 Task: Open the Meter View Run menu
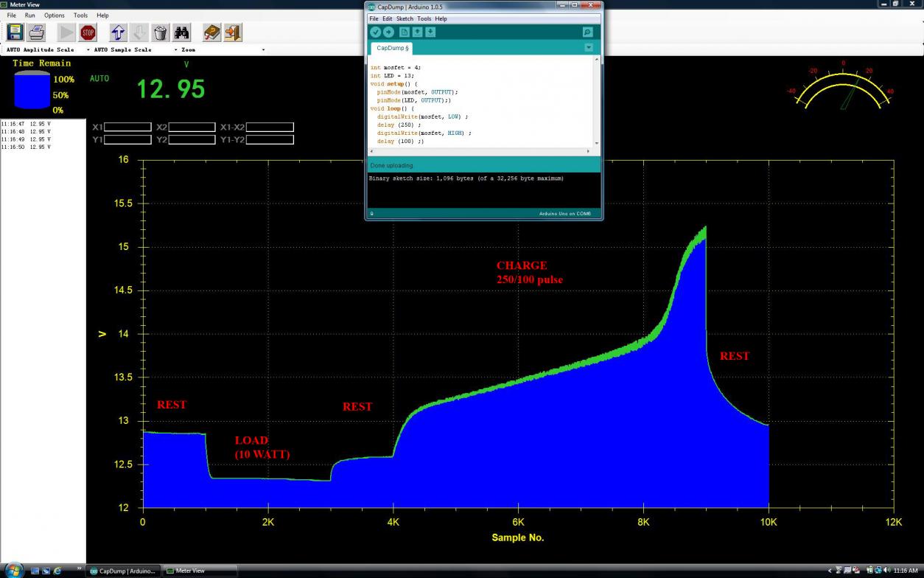click(x=30, y=15)
